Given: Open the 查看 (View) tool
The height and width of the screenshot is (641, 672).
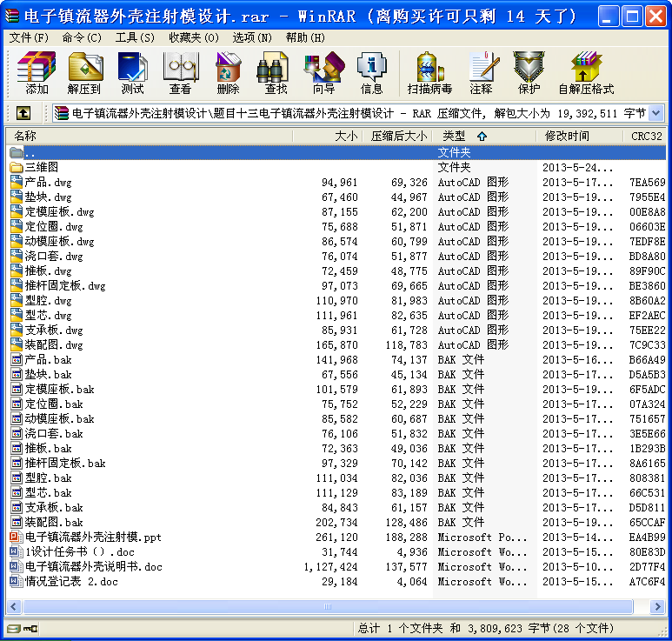Looking at the screenshot, I should pyautogui.click(x=180, y=73).
